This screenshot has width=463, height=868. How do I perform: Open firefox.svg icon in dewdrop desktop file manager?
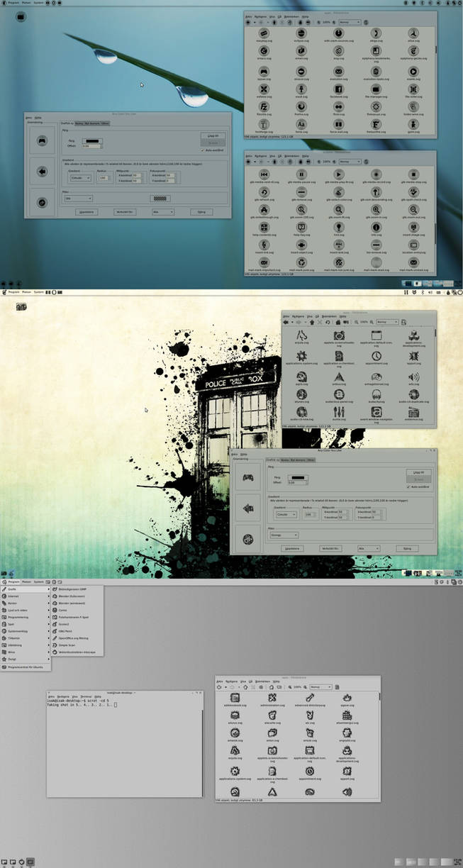coord(301,106)
